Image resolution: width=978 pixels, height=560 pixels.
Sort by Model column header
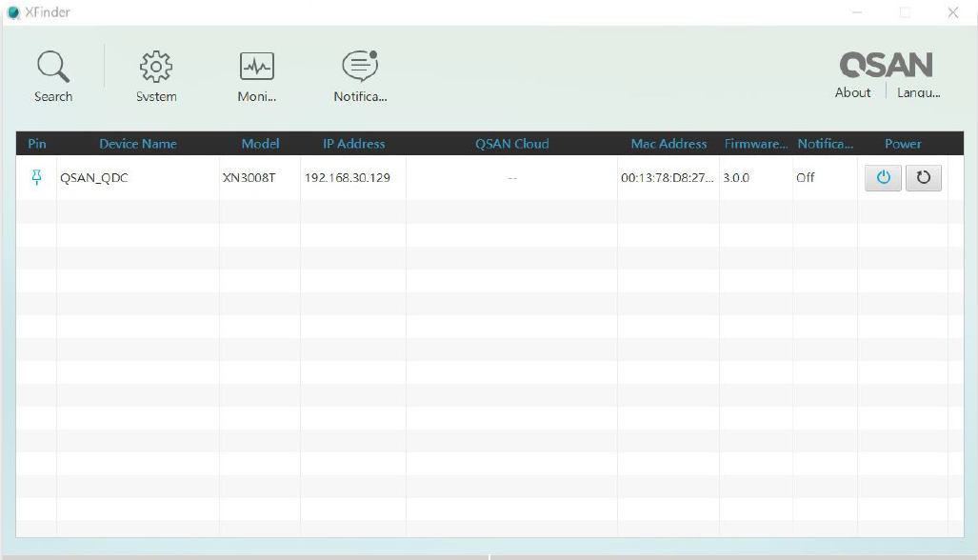[260, 144]
